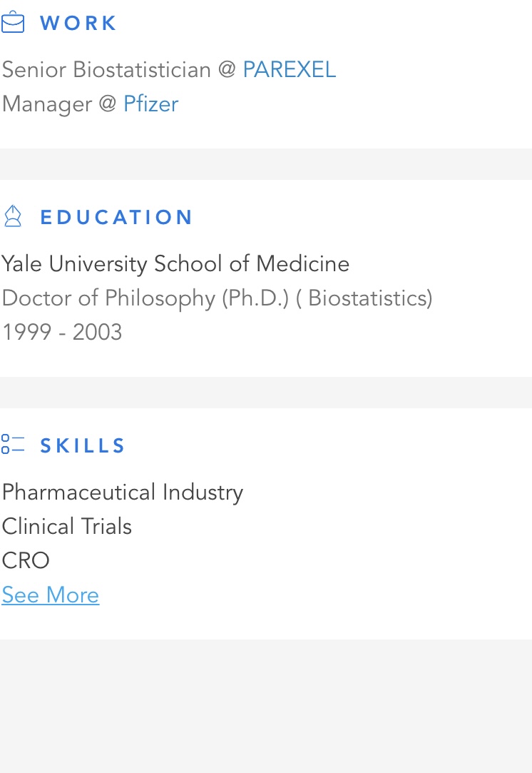Viewport: 532px width, 773px height.
Task: Click the briefcase Work icon
Action: [13, 22]
